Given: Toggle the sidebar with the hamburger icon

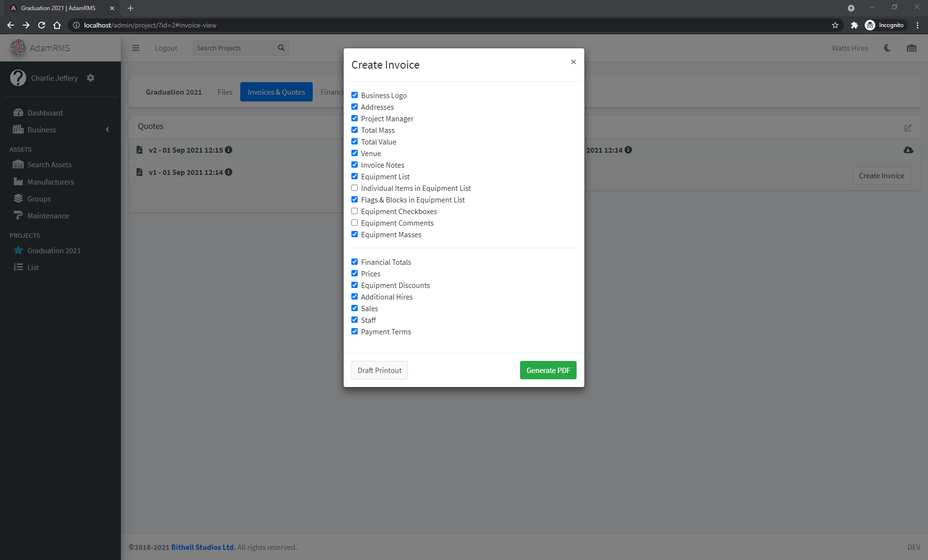Looking at the screenshot, I should click(x=136, y=48).
